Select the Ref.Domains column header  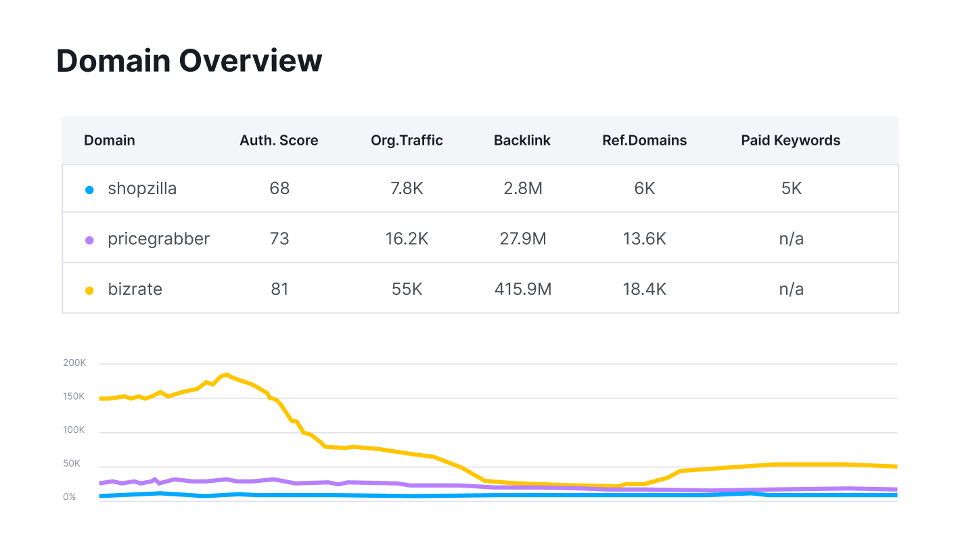coord(644,140)
